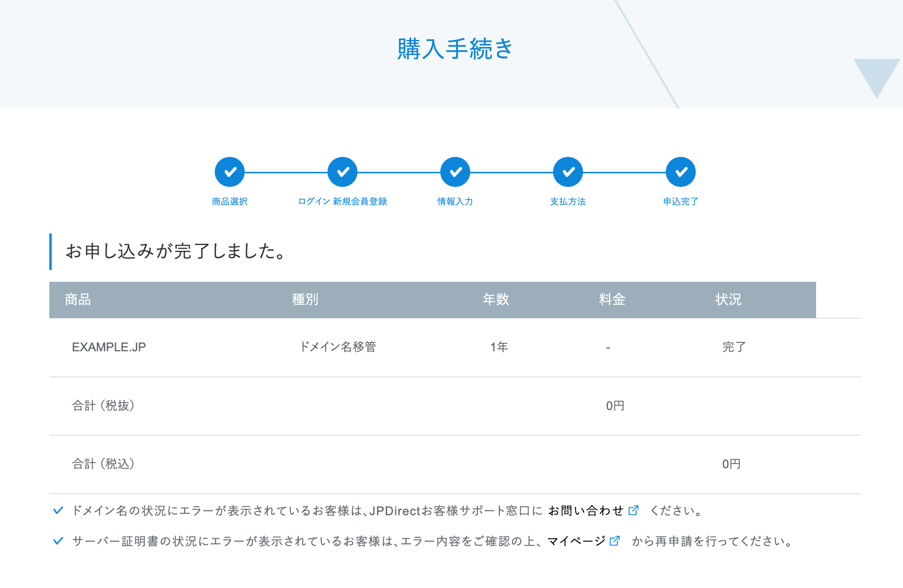Select the 料金 column header
The height and width of the screenshot is (588, 903).
[612, 300]
